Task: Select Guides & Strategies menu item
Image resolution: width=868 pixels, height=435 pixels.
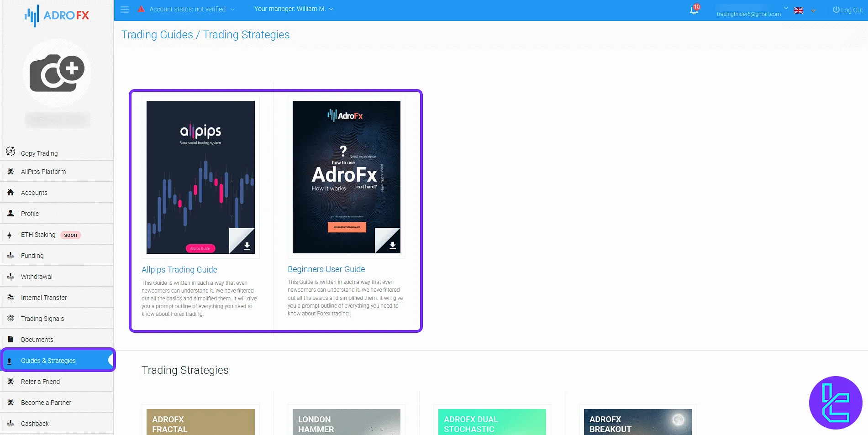Action: (x=58, y=360)
